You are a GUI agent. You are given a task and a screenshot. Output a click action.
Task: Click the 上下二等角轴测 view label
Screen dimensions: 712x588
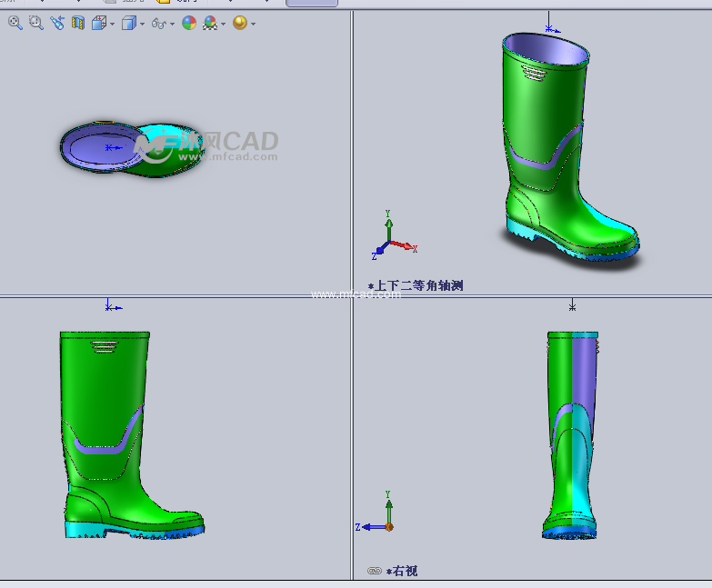click(x=419, y=285)
